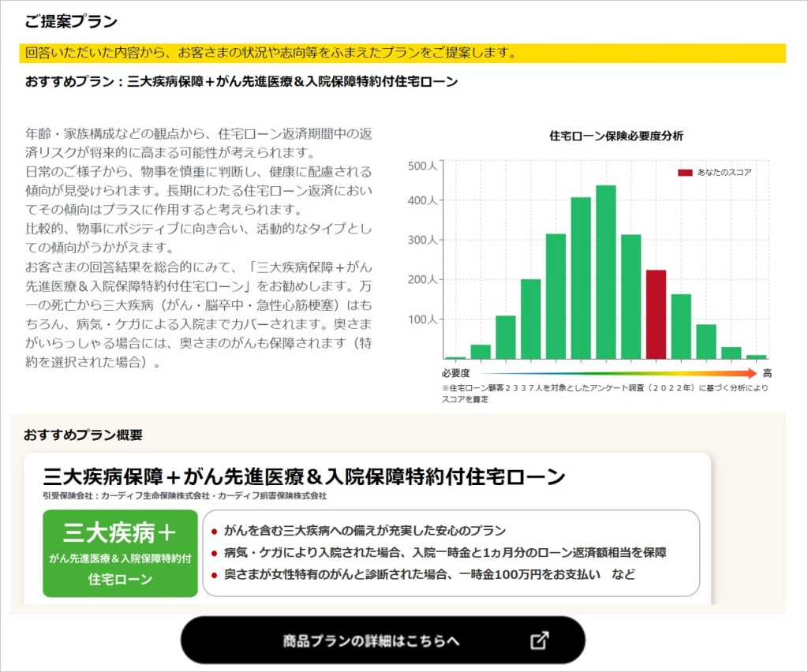Select the おすすめプラン概要 heading
The image size is (808, 672).
point(83,435)
